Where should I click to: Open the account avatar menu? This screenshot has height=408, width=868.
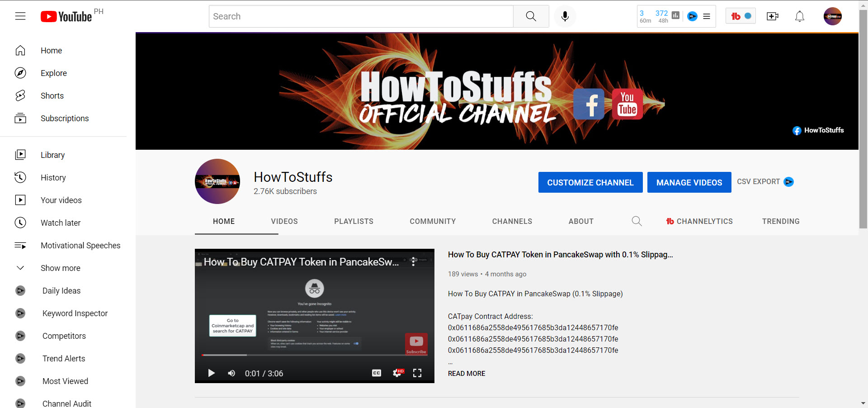(832, 16)
